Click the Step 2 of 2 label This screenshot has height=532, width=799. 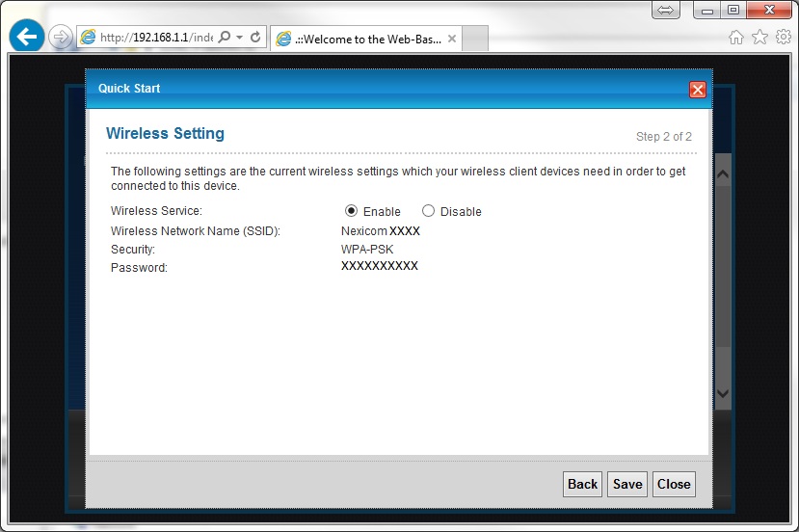pos(663,137)
